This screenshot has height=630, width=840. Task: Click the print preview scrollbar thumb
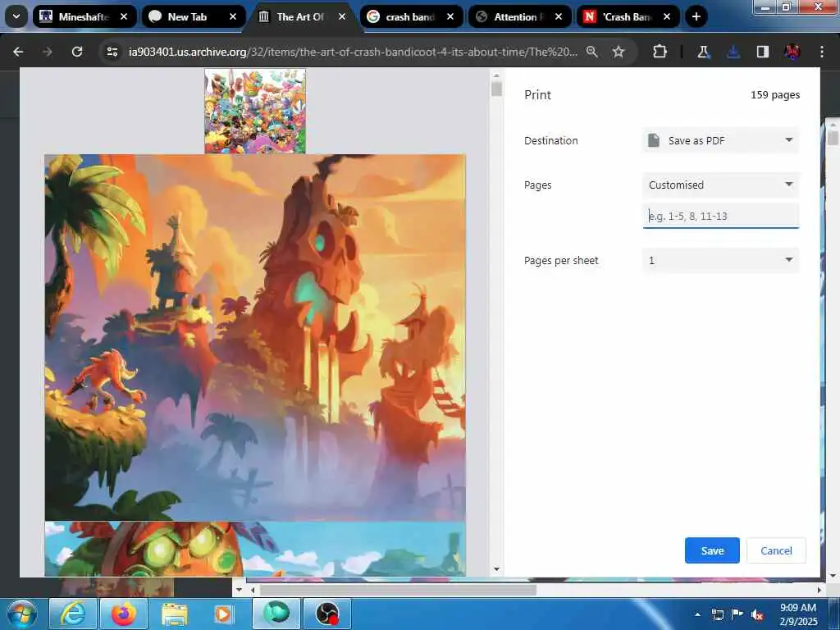496,89
